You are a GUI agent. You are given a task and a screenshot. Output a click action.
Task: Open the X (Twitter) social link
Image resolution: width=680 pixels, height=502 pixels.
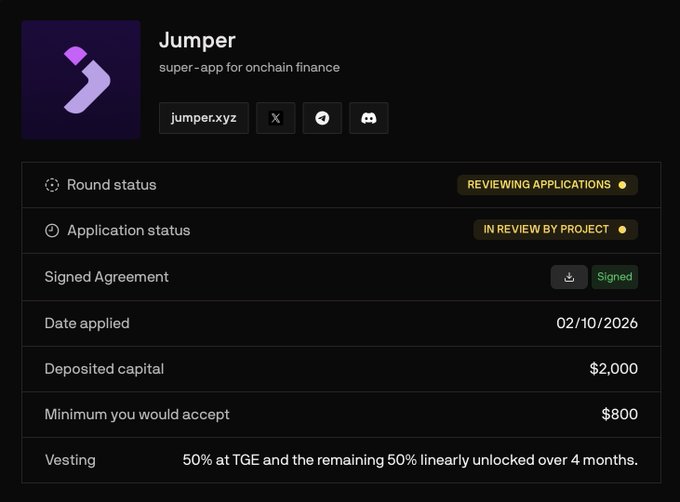(x=275, y=118)
